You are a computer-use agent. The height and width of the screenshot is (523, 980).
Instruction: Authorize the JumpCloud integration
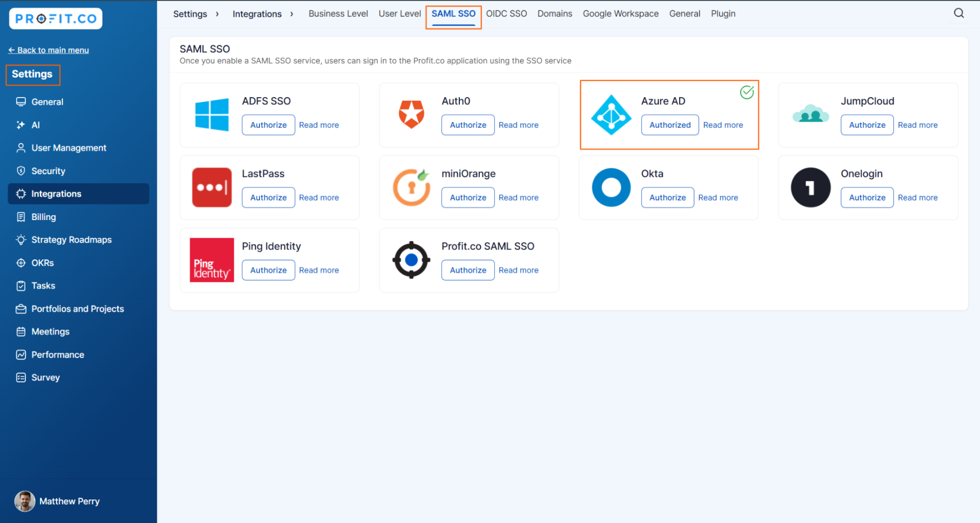coord(867,125)
